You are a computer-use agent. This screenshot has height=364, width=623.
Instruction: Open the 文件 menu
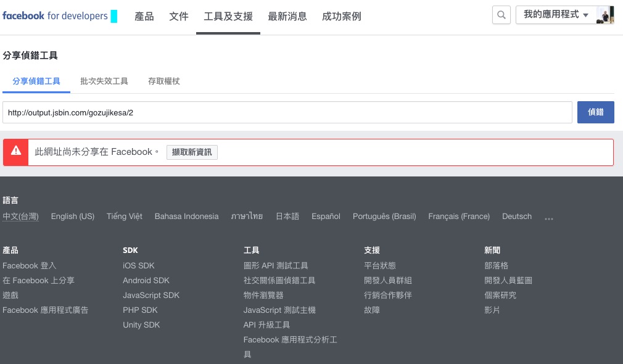[x=179, y=16]
